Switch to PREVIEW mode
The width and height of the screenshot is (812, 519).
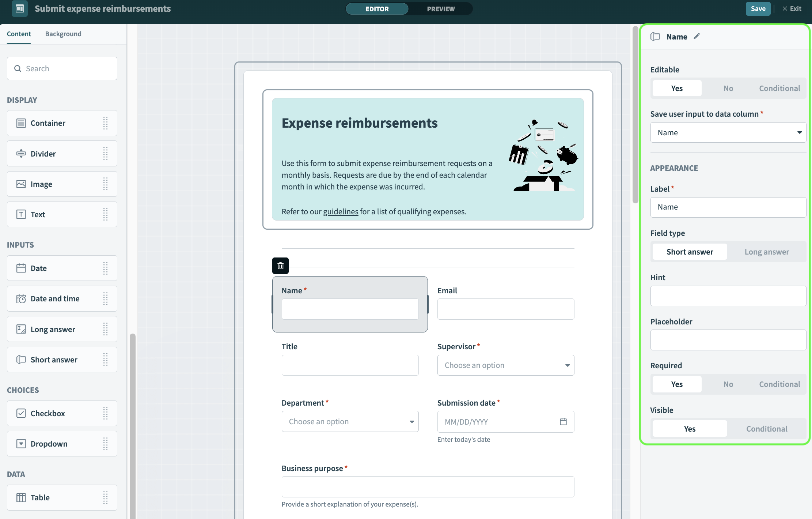[440, 9]
